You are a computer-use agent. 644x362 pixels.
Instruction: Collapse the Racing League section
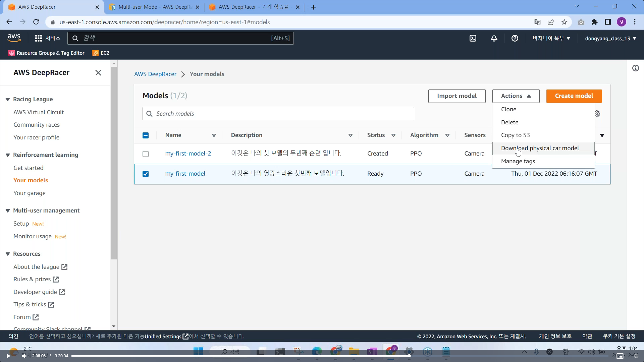[8, 100]
